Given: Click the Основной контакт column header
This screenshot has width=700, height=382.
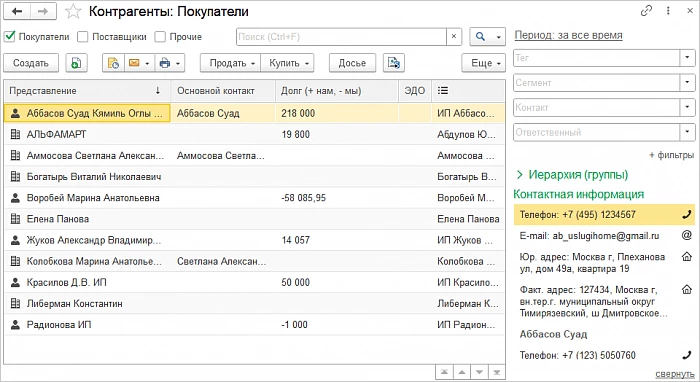Looking at the screenshot, I should 223,91.
